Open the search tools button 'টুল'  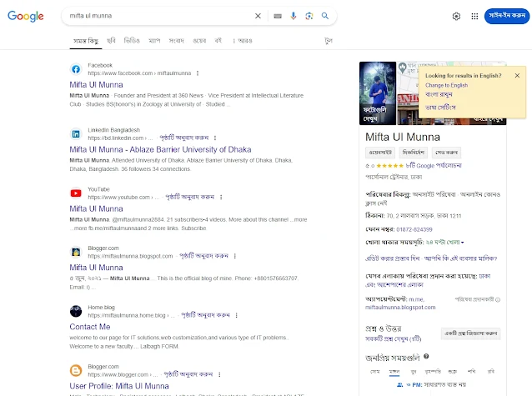pos(329,41)
